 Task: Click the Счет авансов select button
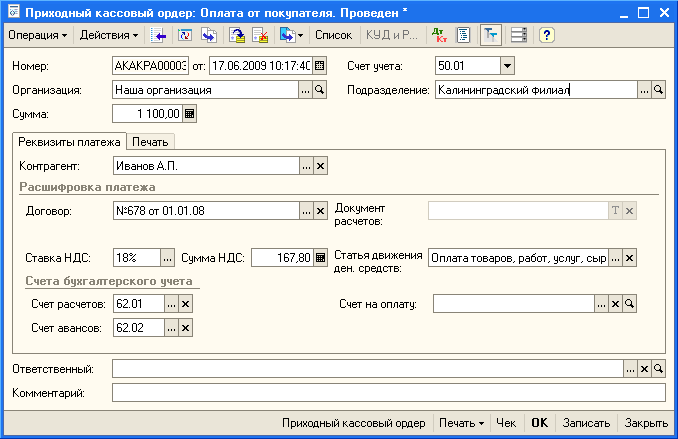171,328
